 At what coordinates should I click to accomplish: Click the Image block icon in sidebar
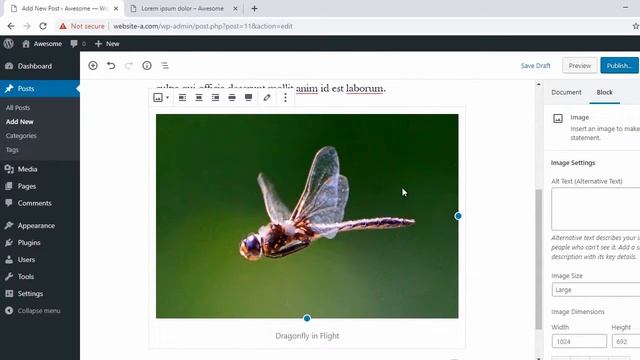pyautogui.click(x=558, y=118)
